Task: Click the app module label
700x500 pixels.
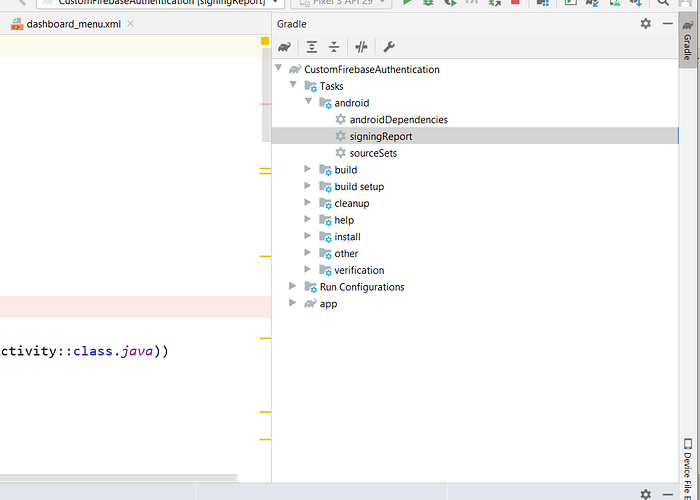Action: click(328, 304)
